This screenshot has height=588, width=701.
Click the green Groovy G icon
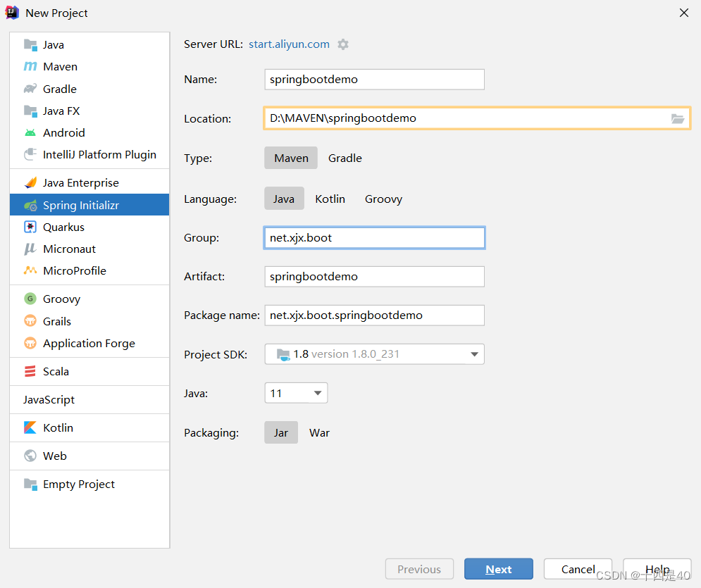point(30,299)
